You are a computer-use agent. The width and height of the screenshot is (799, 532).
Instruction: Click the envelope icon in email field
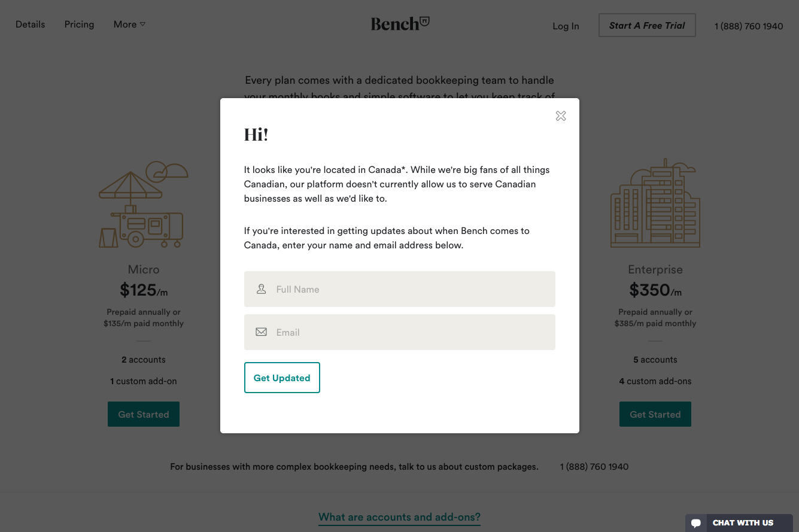[262, 332]
